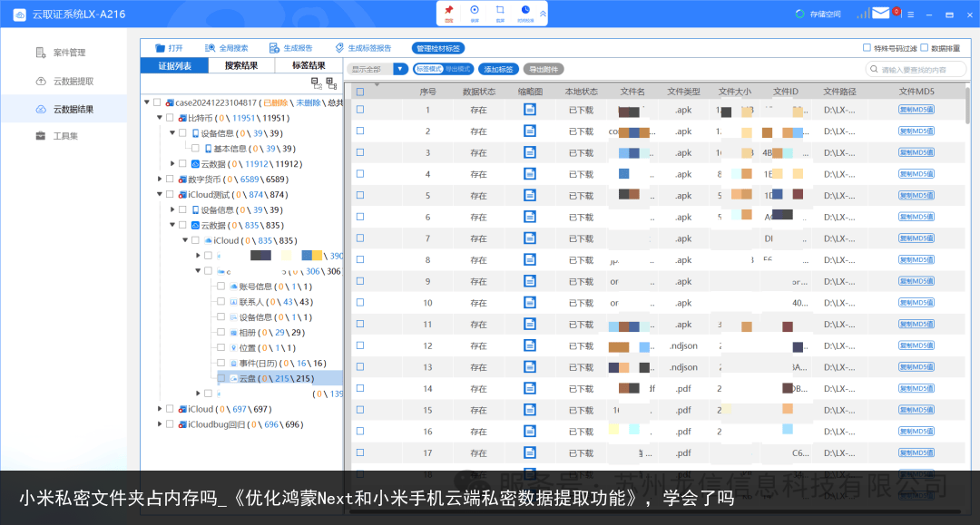Select 云数据结果 in the sidebar
980x525 pixels.
64,109
